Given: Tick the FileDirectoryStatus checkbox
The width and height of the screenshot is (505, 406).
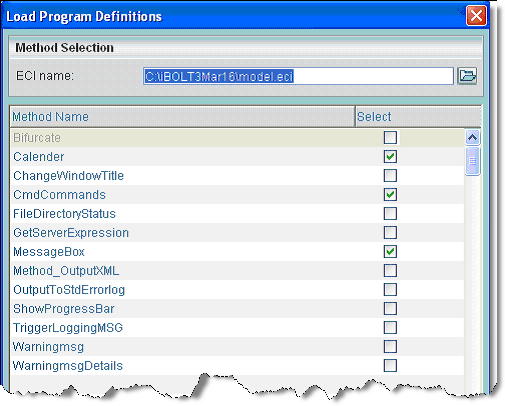Looking at the screenshot, I should coord(390,214).
